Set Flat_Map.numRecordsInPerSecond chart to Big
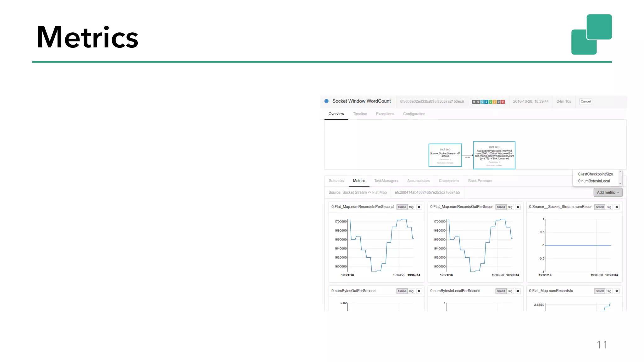644x362 pixels. (411, 207)
